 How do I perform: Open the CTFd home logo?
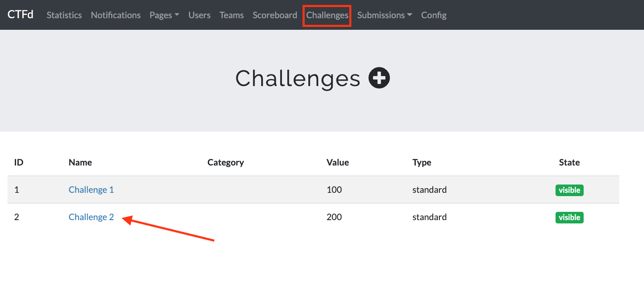20,15
